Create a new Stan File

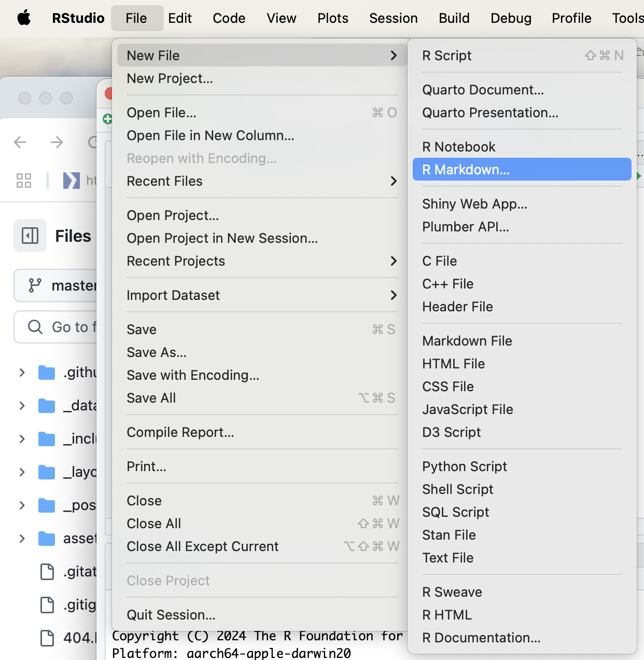(522, 535)
